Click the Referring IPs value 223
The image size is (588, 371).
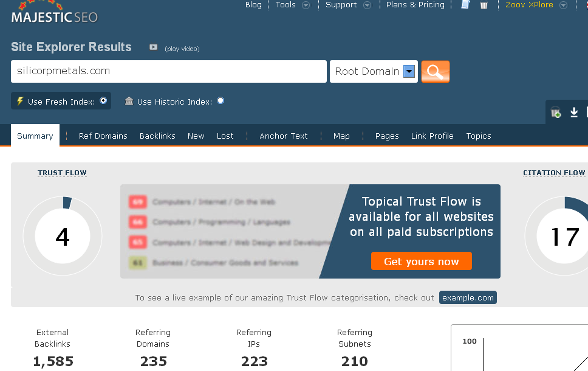click(x=255, y=361)
